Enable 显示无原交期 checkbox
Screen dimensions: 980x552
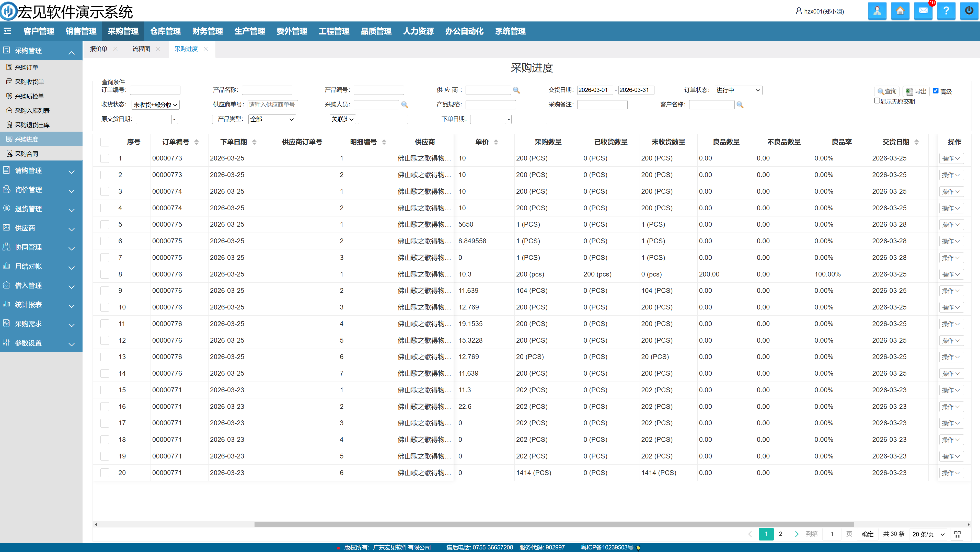point(877,101)
